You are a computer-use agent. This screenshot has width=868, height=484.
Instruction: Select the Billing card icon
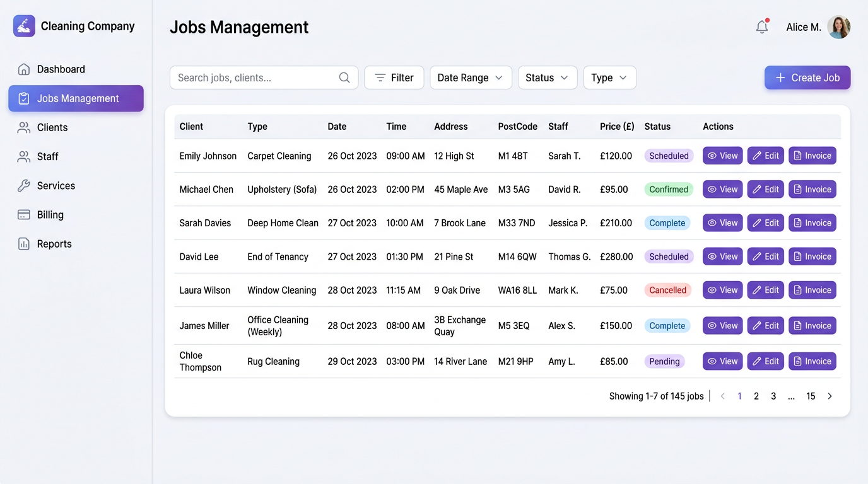[24, 214]
